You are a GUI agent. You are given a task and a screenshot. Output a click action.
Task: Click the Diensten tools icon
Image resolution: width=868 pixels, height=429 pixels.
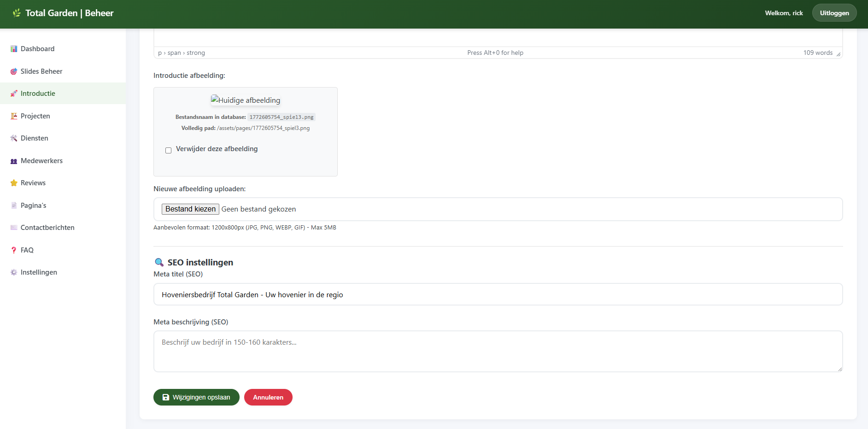tap(14, 138)
